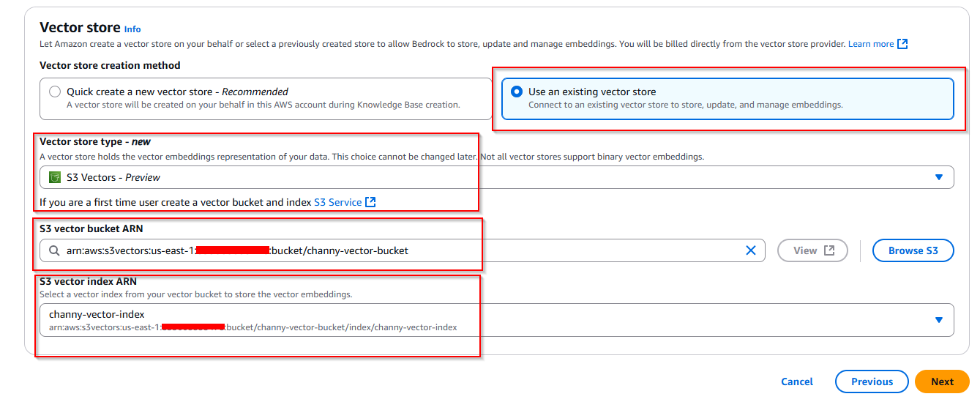Image resolution: width=980 pixels, height=402 pixels.
Task: Click the 'Vector store creation method' label
Action: [x=110, y=65]
